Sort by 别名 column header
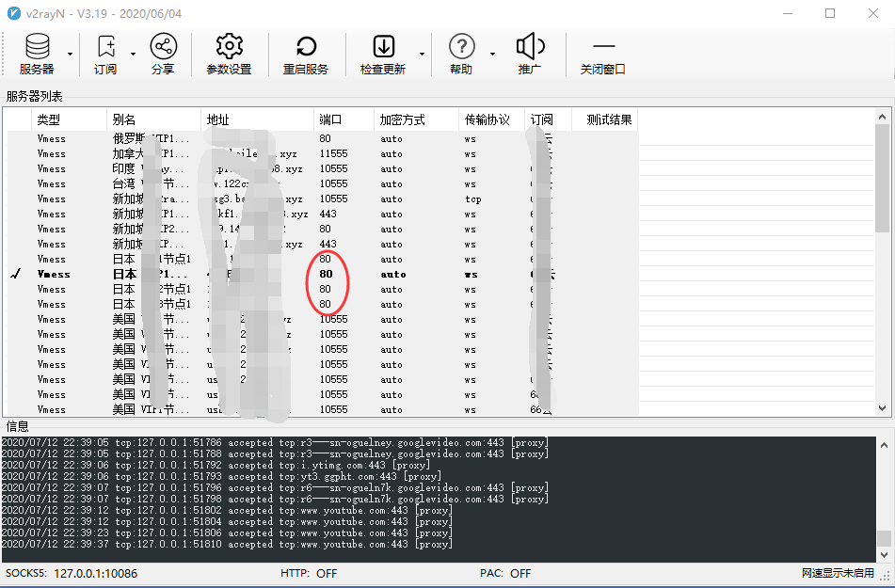This screenshot has height=588, width=895. [x=153, y=119]
